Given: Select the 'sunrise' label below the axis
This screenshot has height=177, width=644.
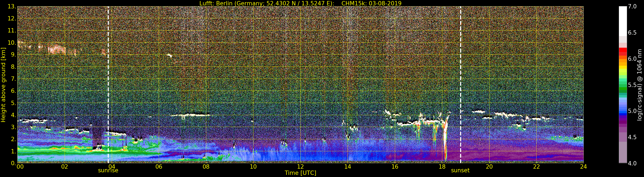Looking at the screenshot, I should click(108, 171).
